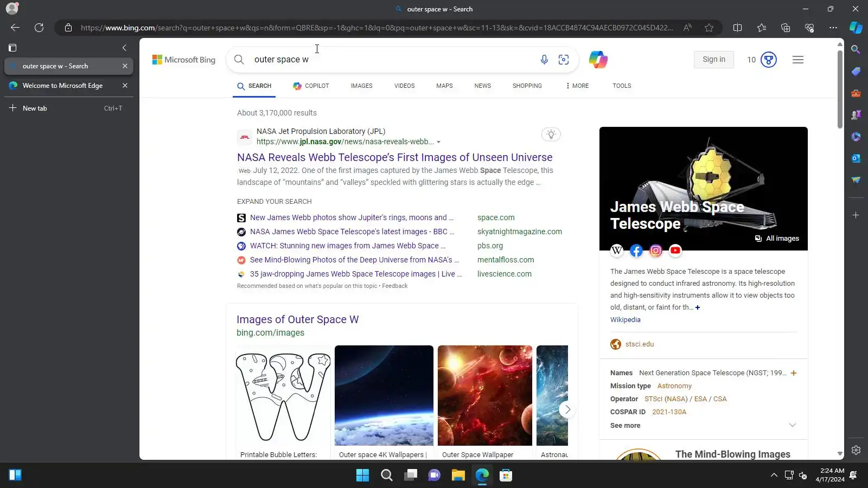Screen dimensions: 868x488
Task: Switch to the COPILOT tab
Action: tap(311, 86)
